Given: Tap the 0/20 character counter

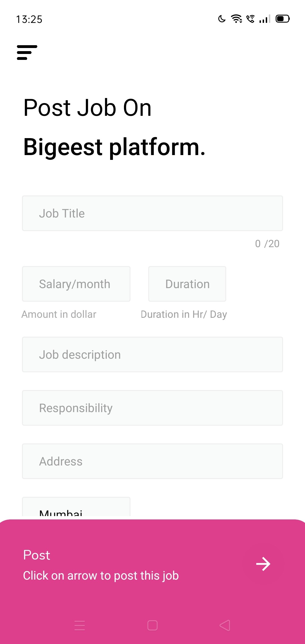Looking at the screenshot, I should 267,244.
